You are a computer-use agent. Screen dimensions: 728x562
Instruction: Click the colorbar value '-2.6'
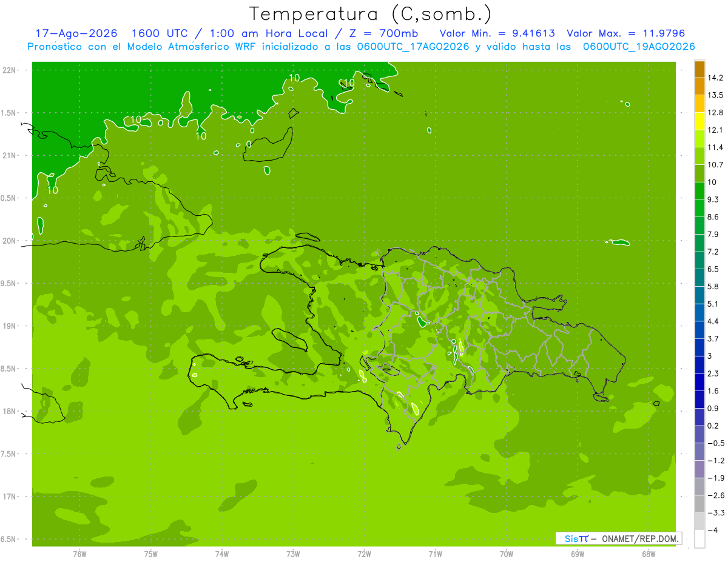715,495
